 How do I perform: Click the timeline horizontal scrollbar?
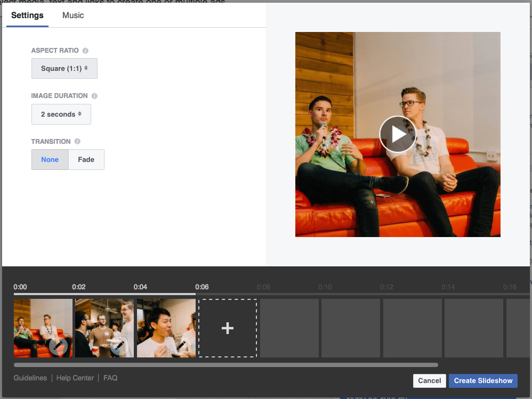(226, 365)
